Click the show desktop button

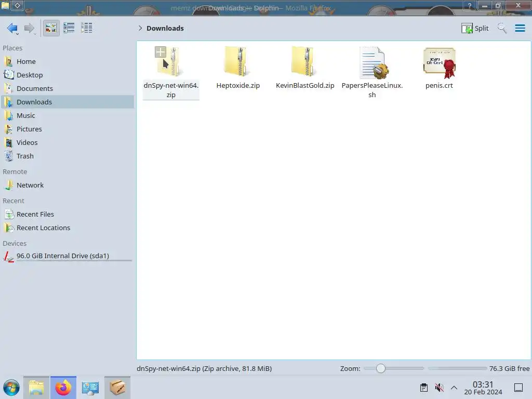coord(518,388)
